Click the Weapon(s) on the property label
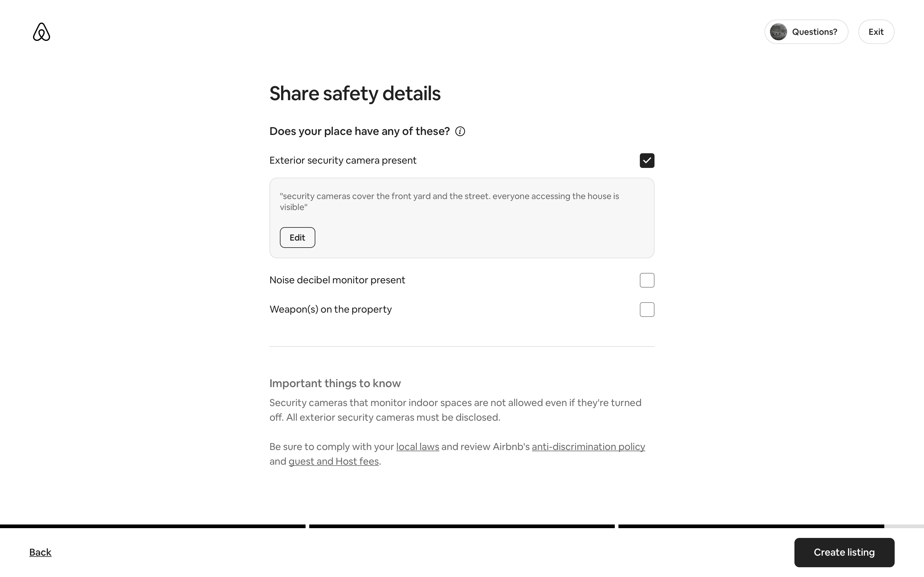 [330, 310]
